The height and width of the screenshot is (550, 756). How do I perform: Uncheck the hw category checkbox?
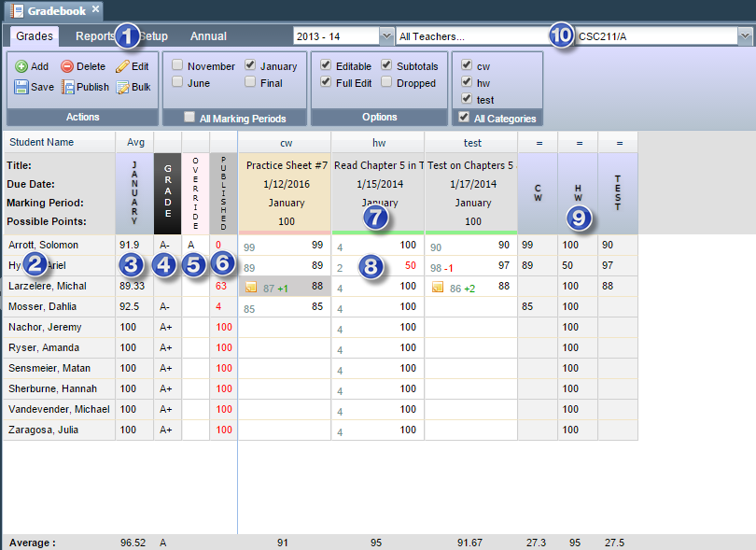point(467,81)
